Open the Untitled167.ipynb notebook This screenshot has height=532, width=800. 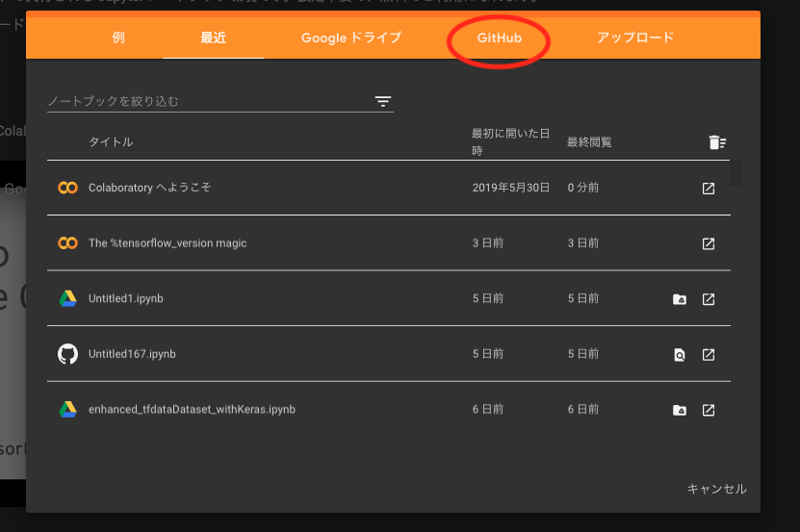tap(132, 354)
